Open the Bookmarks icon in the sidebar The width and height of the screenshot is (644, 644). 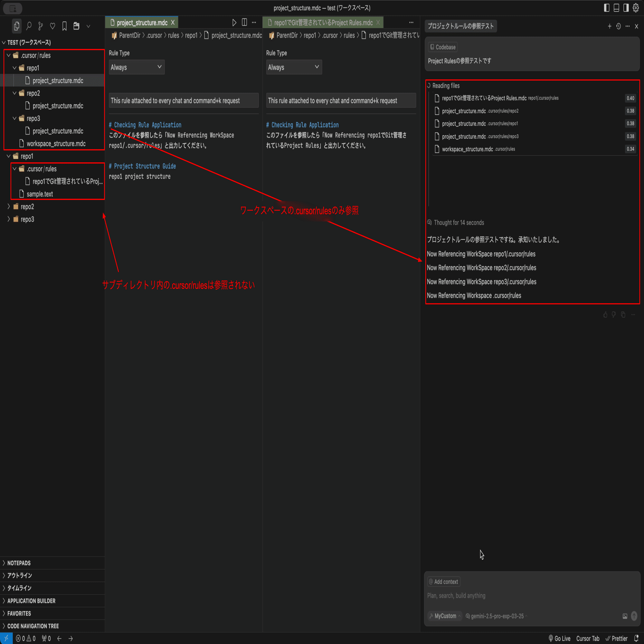(64, 26)
